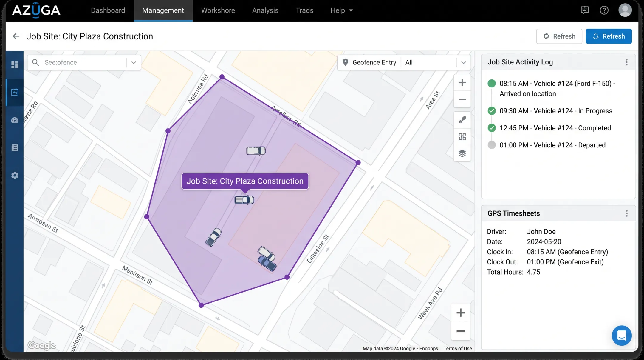Open the messages chat icon in header
The image size is (644, 360).
point(585,10)
